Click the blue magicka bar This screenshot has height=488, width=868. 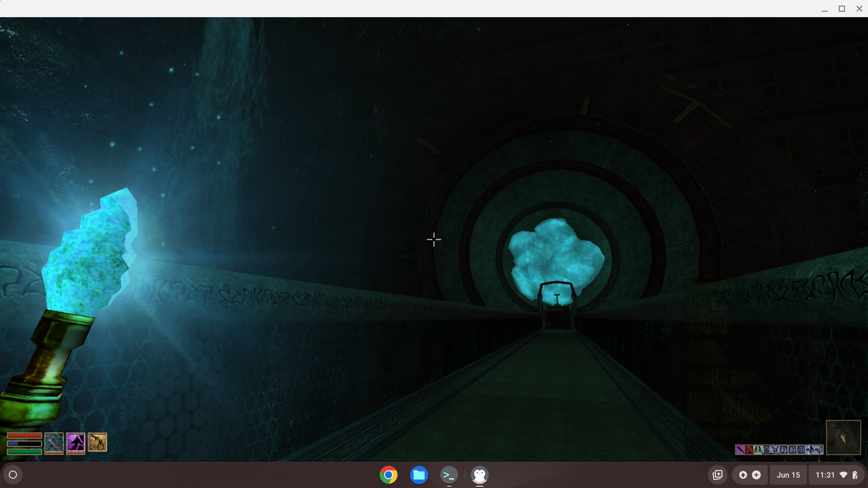click(x=24, y=444)
